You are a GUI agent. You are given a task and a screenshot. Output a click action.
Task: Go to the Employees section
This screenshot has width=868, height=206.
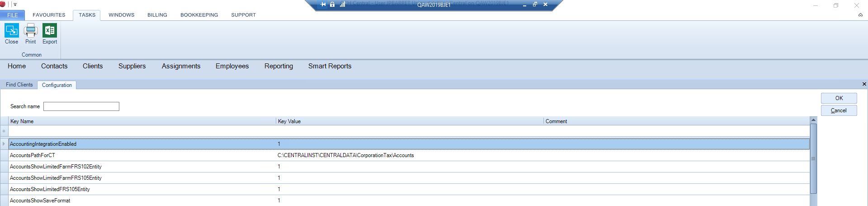tap(232, 66)
